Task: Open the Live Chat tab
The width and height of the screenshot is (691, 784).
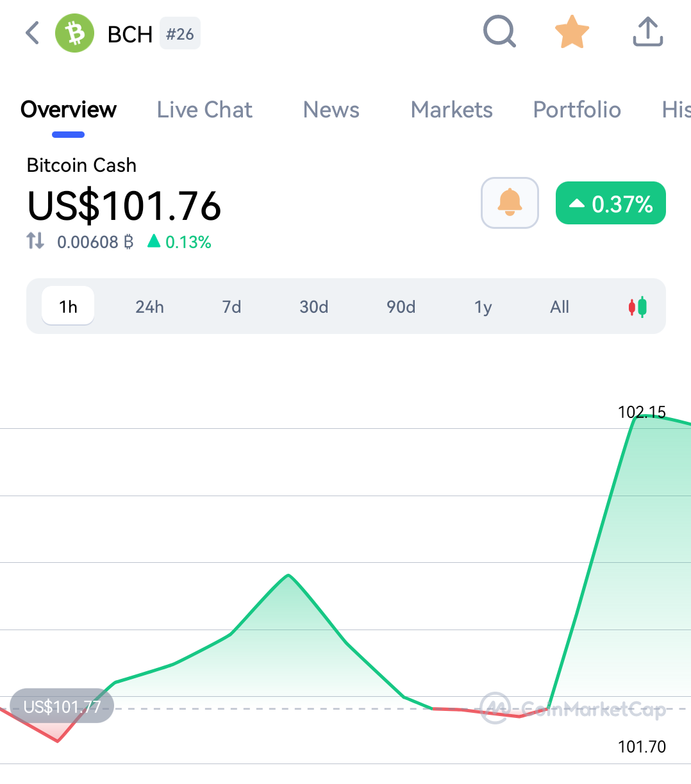Action: [x=204, y=110]
